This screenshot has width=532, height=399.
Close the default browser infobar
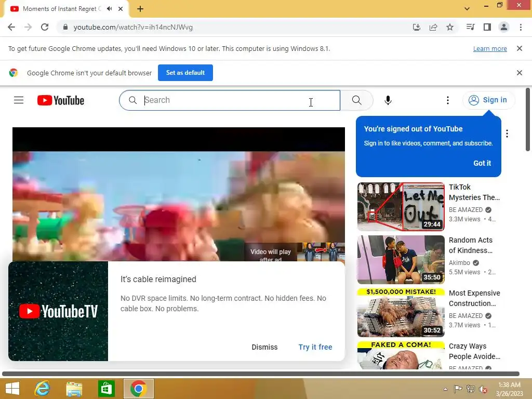[519, 73]
